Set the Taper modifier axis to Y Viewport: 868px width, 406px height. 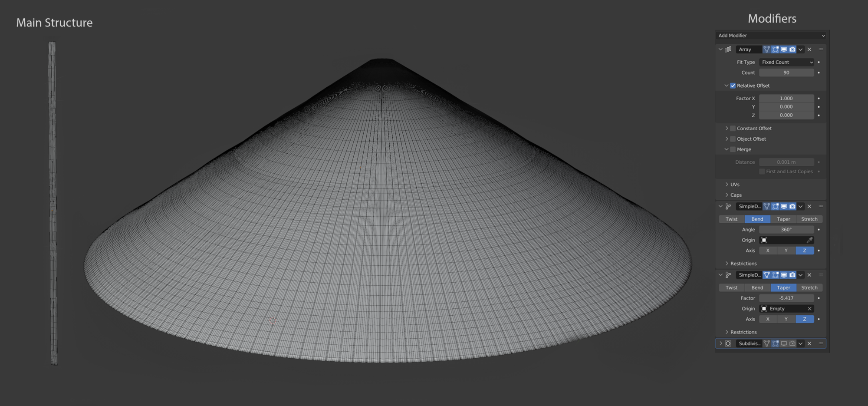coord(786,319)
